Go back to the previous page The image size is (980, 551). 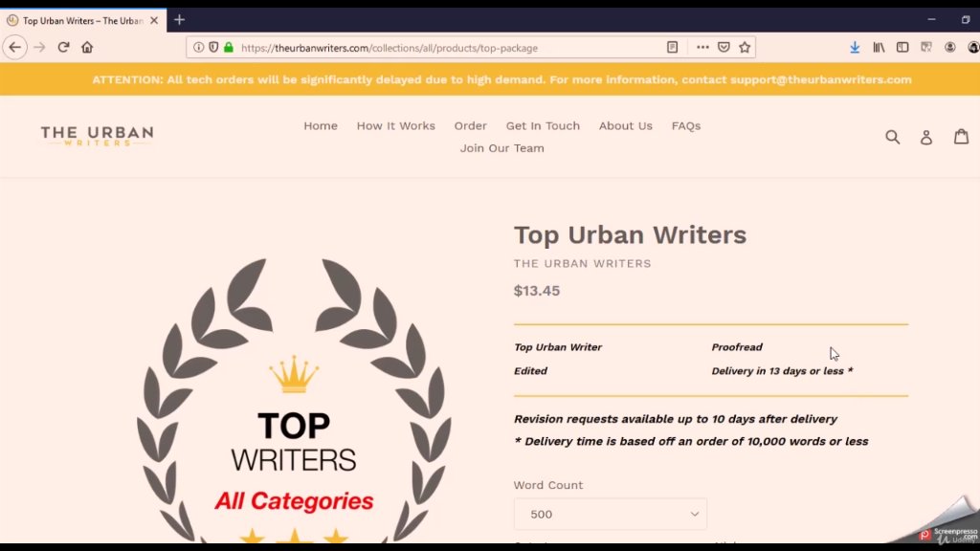[x=15, y=48]
